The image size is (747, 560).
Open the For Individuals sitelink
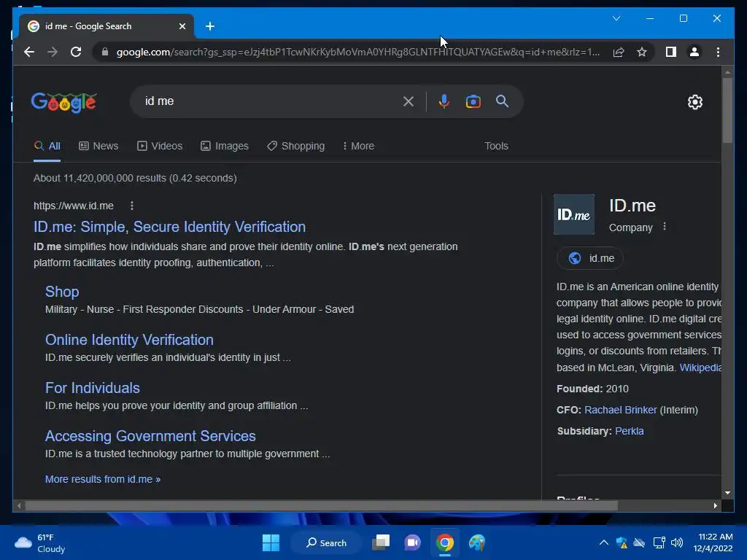pos(93,388)
